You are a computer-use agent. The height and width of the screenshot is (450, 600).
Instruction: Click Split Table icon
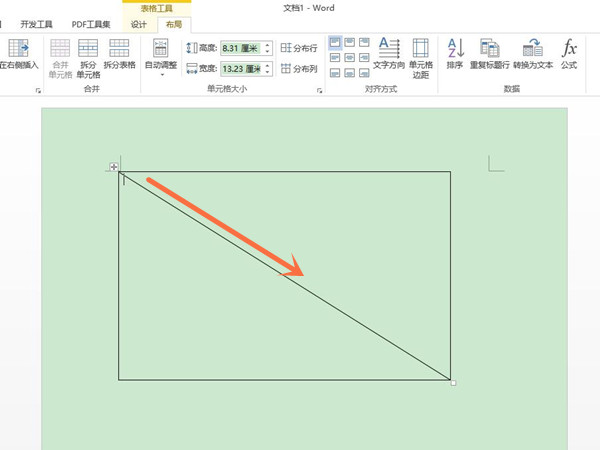[x=119, y=48]
